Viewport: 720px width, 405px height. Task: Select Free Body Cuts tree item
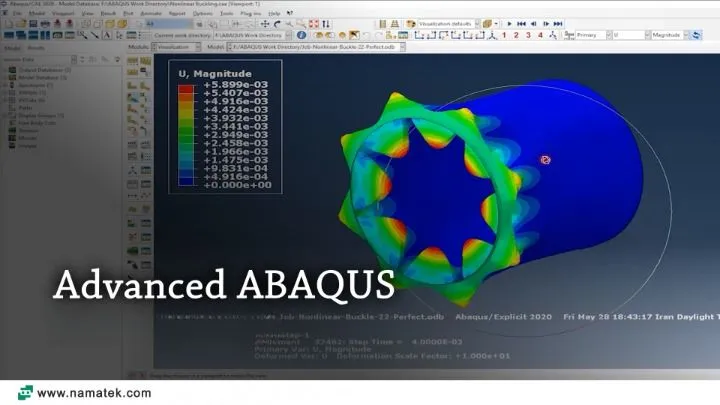click(37, 123)
